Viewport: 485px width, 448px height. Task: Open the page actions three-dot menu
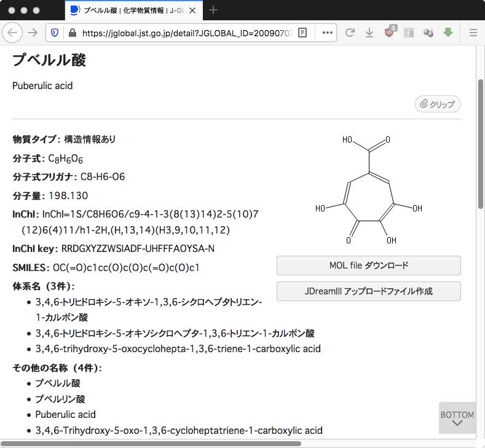pos(327,33)
